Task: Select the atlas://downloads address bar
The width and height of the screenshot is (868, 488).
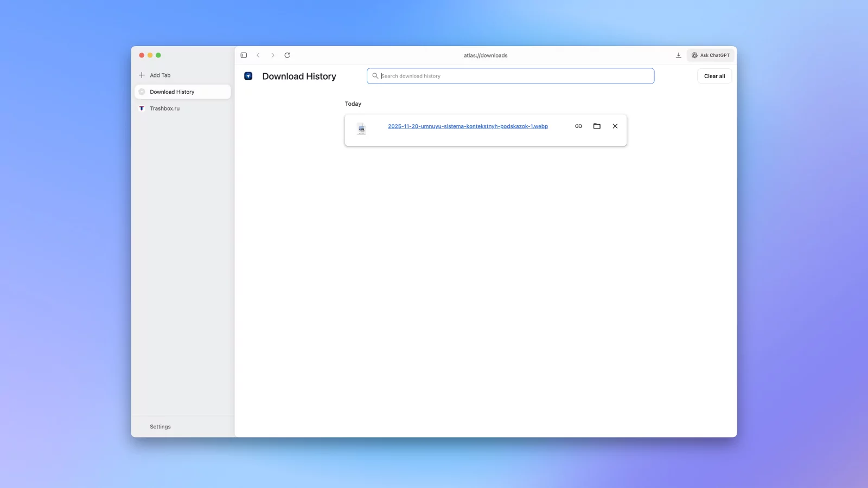Action: [x=486, y=55]
